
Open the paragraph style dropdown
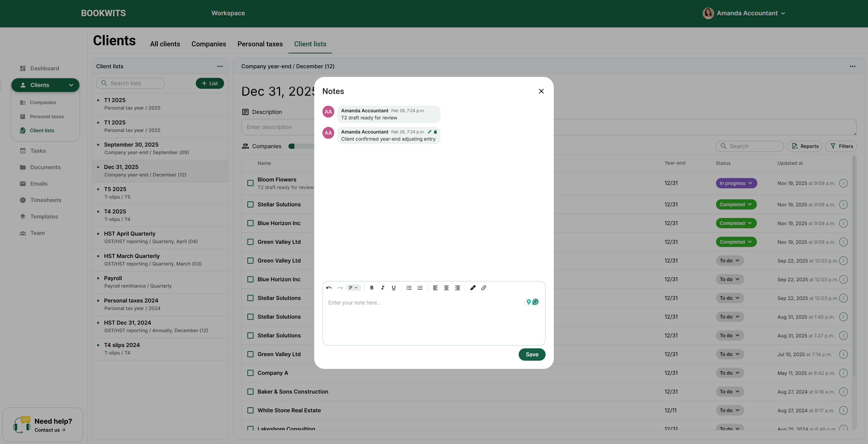pyautogui.click(x=353, y=288)
